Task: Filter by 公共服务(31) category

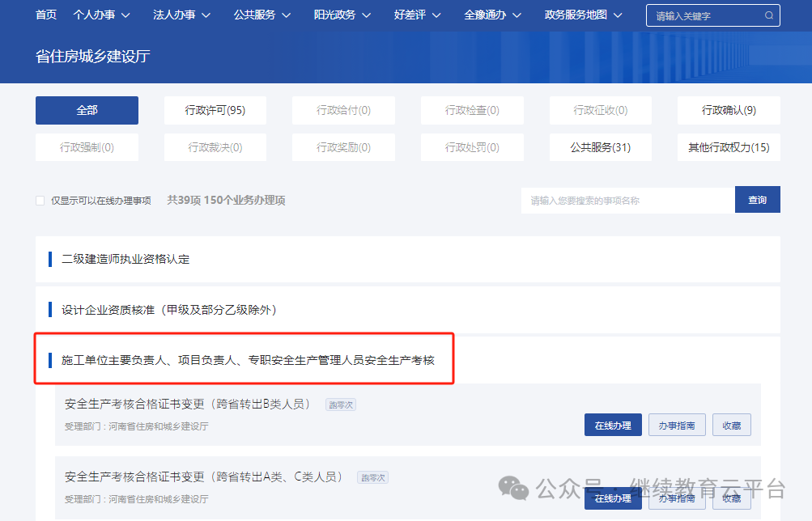Action: click(x=600, y=147)
